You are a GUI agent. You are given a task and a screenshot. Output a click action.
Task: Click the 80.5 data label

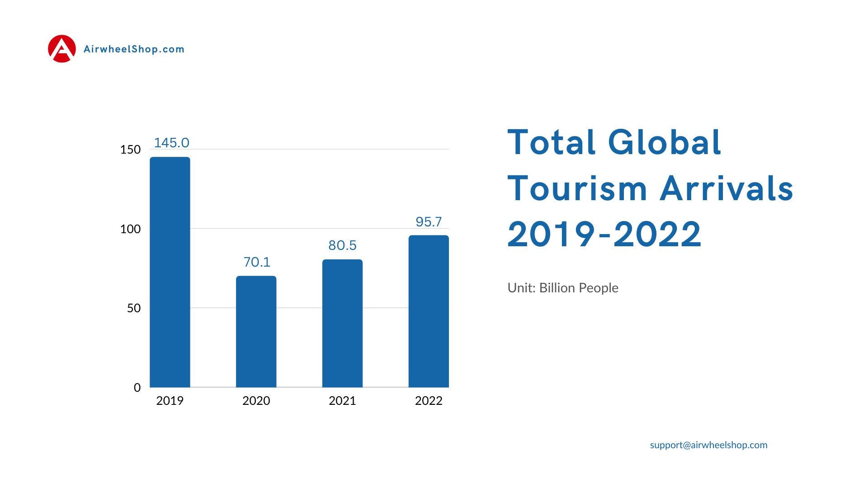[342, 245]
